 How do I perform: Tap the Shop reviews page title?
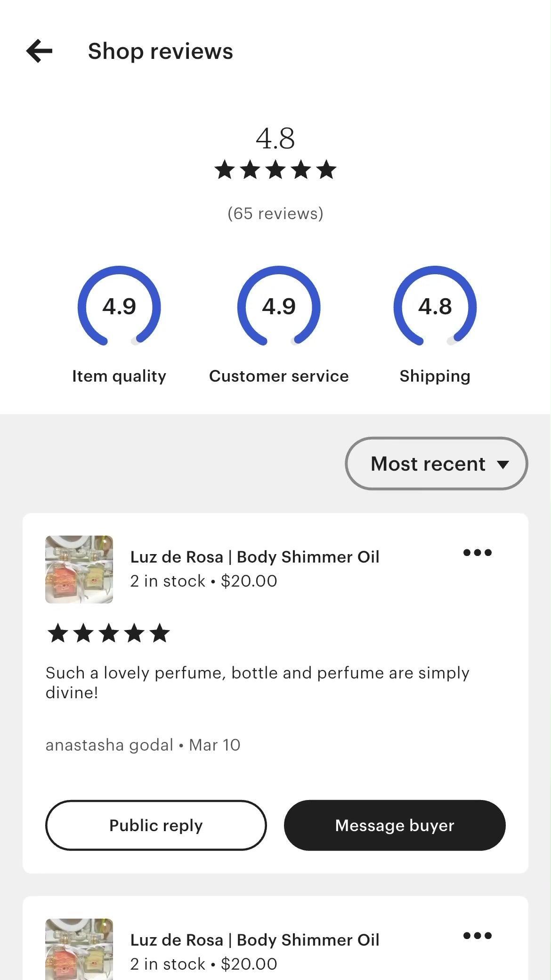[161, 51]
